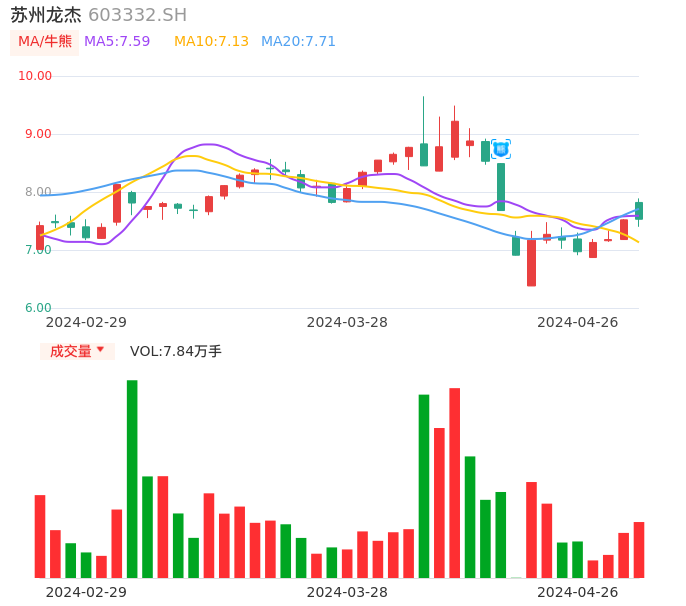This screenshot has height=606, width=686.
Task: Switch to the MA/牛熊 indicator tab
Action: pyautogui.click(x=44, y=42)
